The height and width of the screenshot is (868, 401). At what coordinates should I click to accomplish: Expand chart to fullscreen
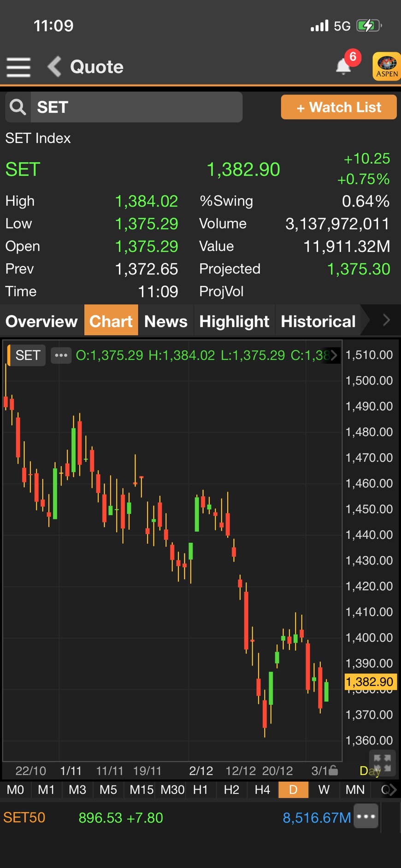(x=382, y=763)
